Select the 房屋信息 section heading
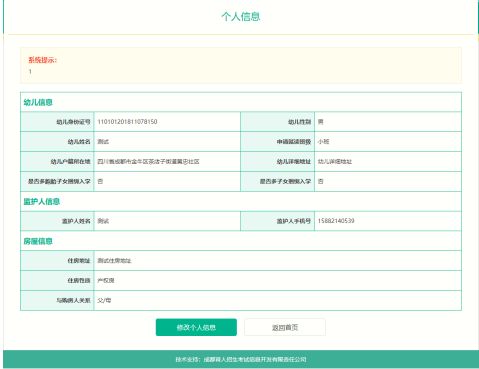Screen dimensions: 479x369 (x=38, y=241)
